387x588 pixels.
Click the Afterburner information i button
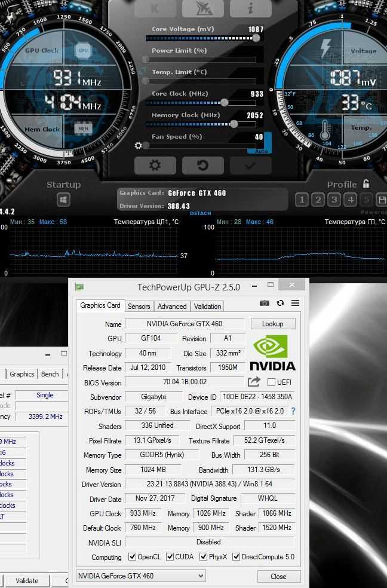click(x=251, y=8)
